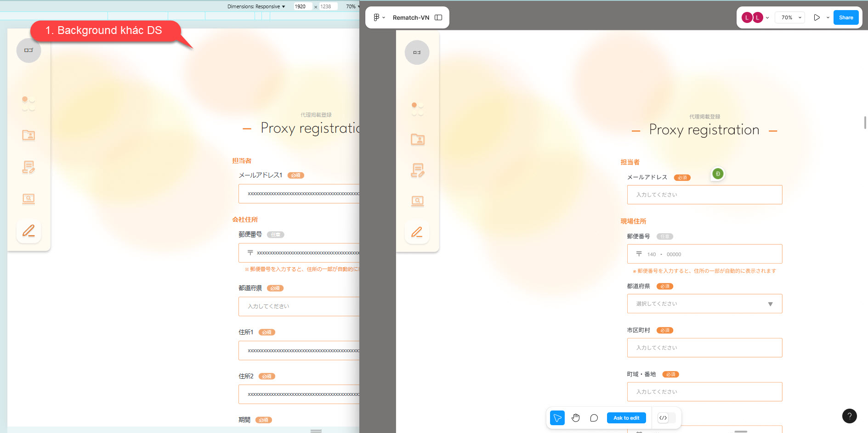Image resolution: width=868 pixels, height=433 pixels.
Task: Select the Move cursor tool in Figma
Action: (557, 418)
